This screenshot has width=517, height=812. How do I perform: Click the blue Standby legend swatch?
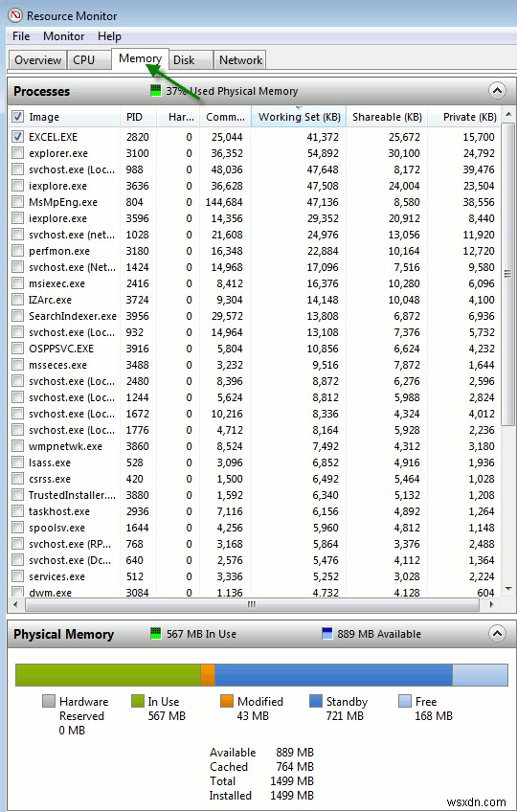(316, 701)
